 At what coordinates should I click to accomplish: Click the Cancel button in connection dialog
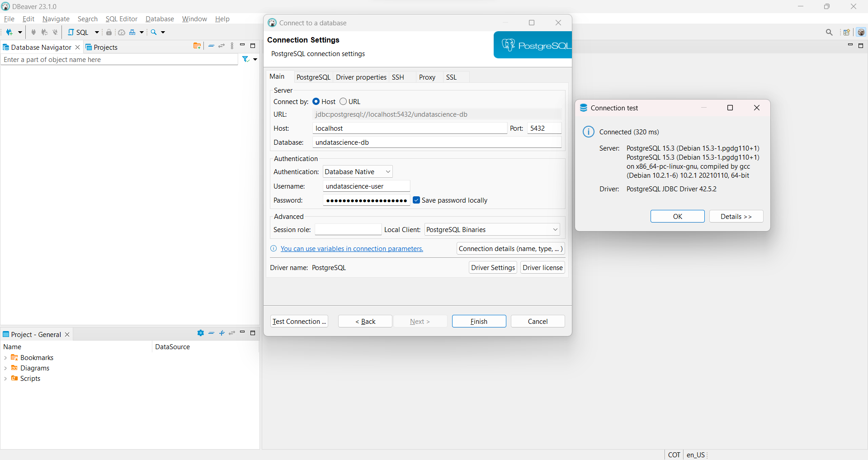(x=538, y=321)
